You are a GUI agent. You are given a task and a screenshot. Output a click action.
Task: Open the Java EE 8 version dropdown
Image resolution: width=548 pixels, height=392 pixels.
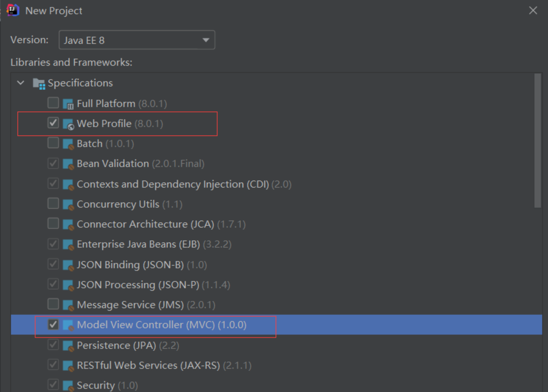[137, 40]
